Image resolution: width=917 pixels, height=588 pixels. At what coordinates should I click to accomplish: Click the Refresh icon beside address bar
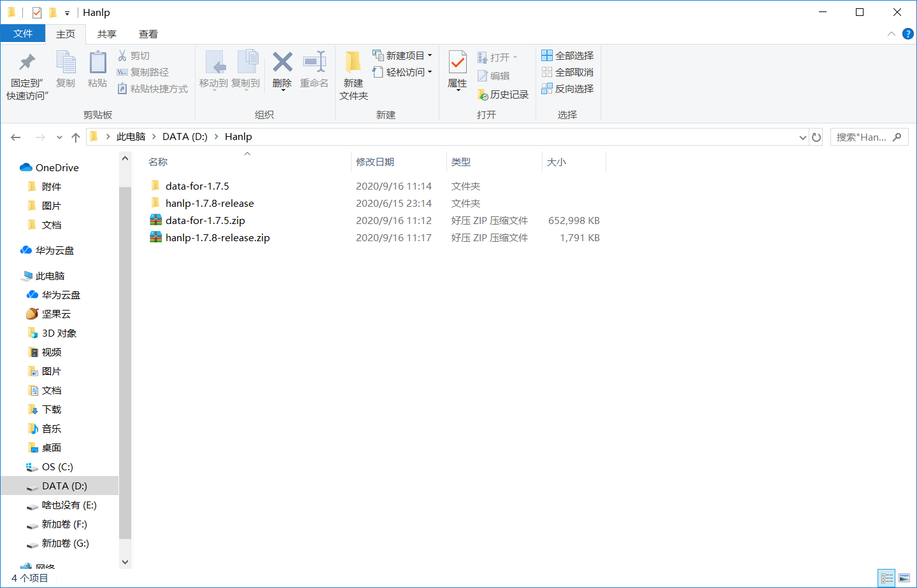coord(816,137)
